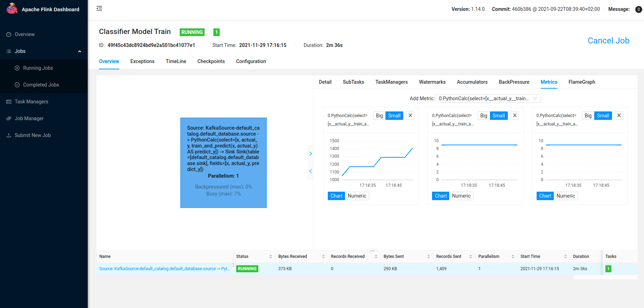Viewport: 644px width, 308px height.
Task: Open the Detail tab
Action: point(325,82)
